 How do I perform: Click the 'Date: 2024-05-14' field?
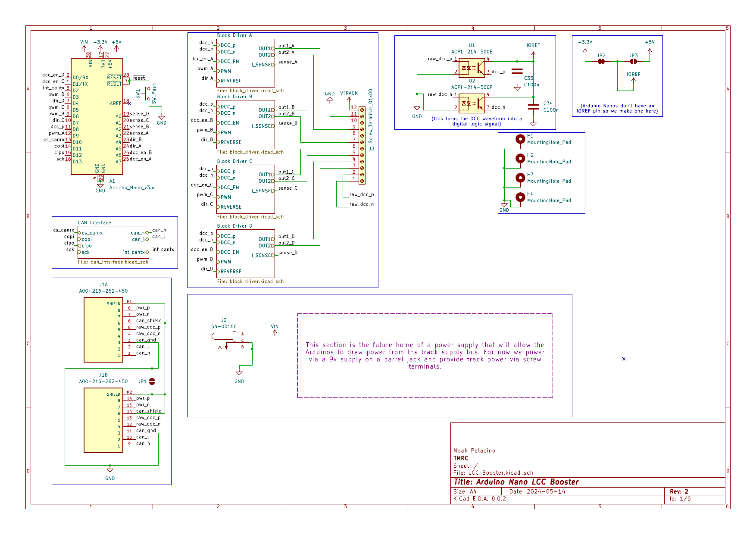pos(537,491)
